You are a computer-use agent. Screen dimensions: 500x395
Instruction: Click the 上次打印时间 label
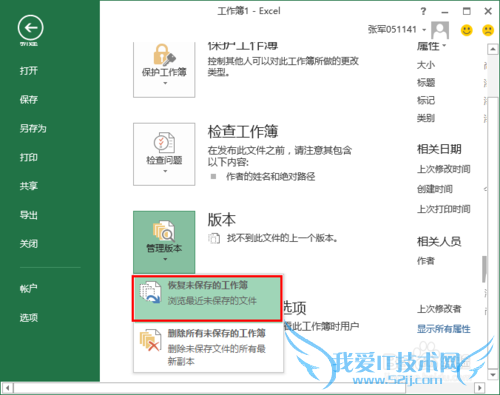pos(444,209)
